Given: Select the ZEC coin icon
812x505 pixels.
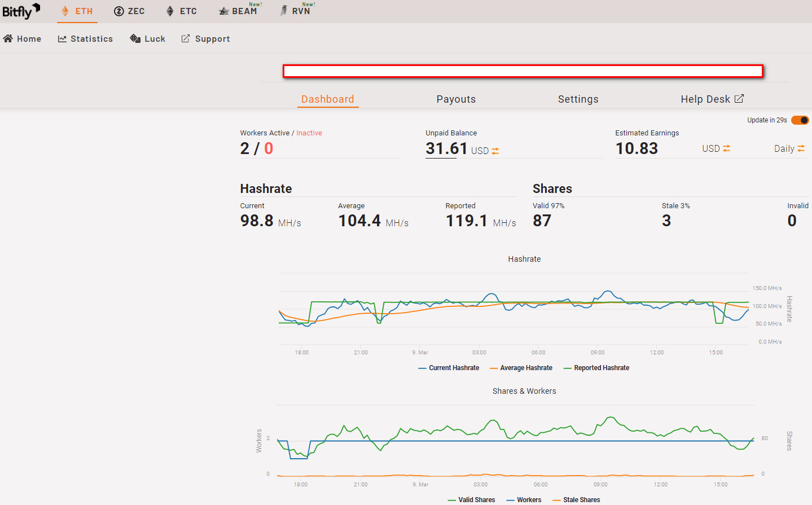Looking at the screenshot, I should pyautogui.click(x=118, y=11).
